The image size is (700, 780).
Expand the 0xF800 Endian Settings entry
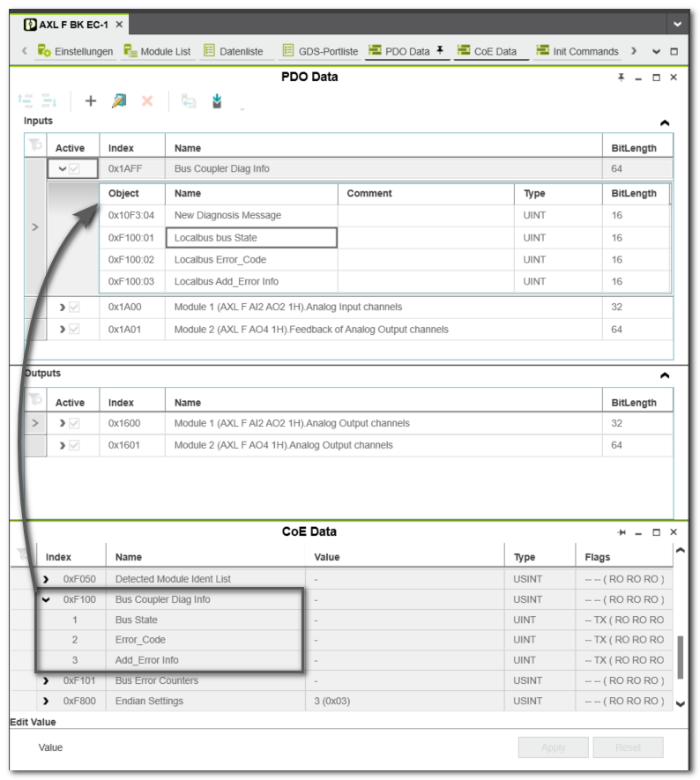pos(46,702)
